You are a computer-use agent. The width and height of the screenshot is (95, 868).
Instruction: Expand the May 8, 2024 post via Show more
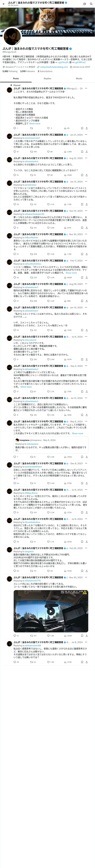(x=78, y=434)
